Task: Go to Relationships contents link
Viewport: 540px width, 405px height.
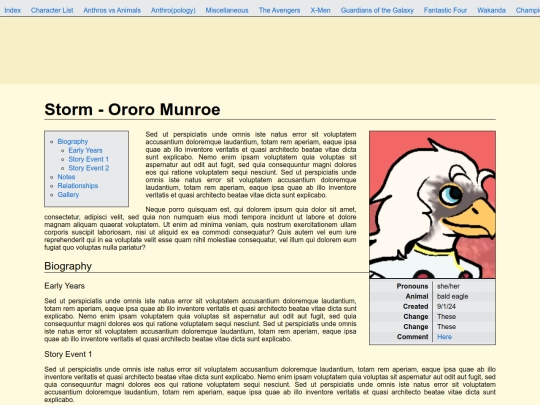Action: pyautogui.click(x=78, y=186)
